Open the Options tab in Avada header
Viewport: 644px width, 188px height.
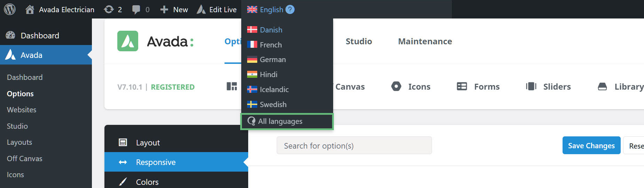233,41
